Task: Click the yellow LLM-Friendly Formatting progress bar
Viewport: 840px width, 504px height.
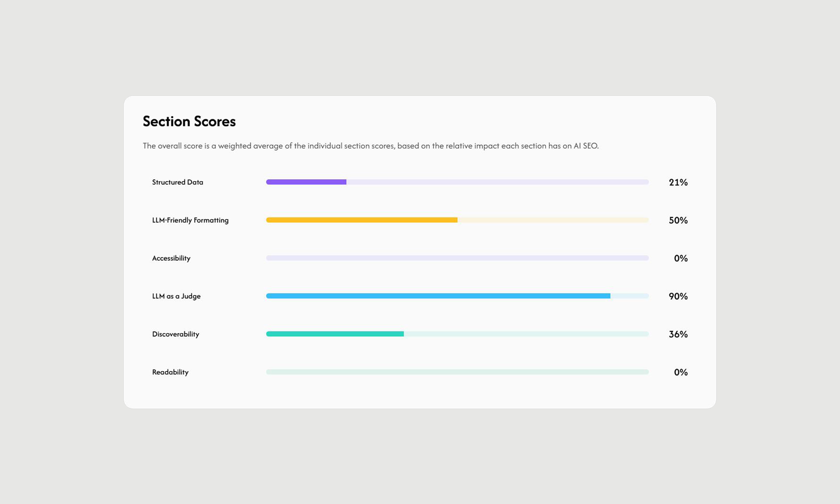Action: pyautogui.click(x=457, y=220)
